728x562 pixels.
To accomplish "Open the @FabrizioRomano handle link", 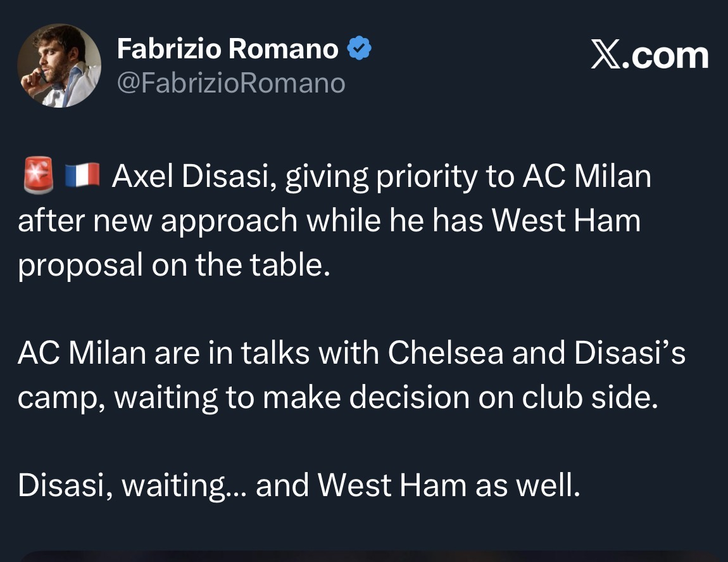I will (230, 83).
